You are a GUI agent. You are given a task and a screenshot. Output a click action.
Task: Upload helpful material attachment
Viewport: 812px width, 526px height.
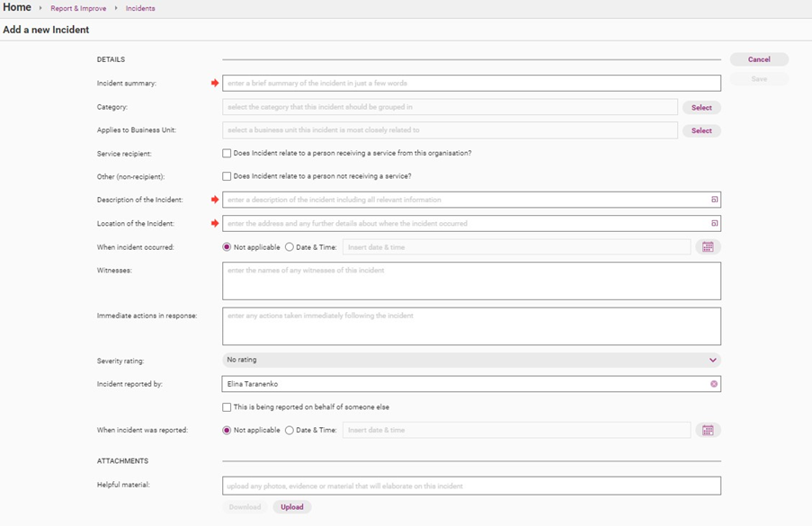(291, 506)
